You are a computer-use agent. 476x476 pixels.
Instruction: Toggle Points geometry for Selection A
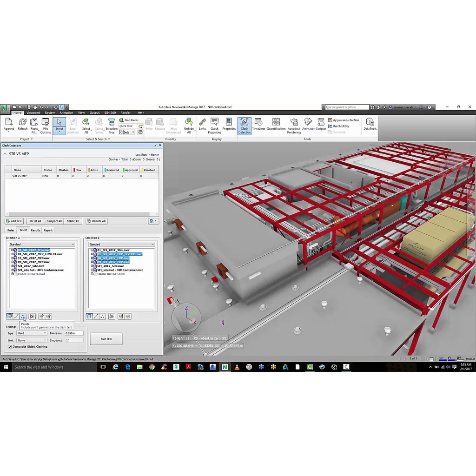click(23, 316)
